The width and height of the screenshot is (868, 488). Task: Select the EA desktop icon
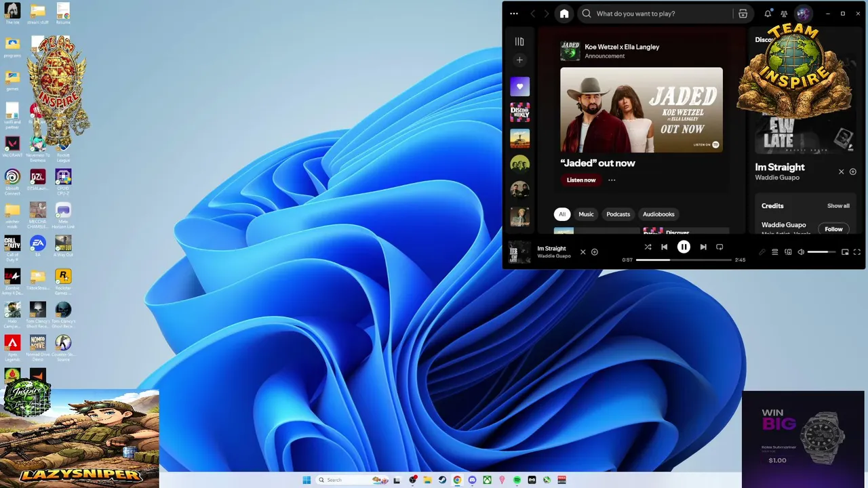tap(38, 246)
